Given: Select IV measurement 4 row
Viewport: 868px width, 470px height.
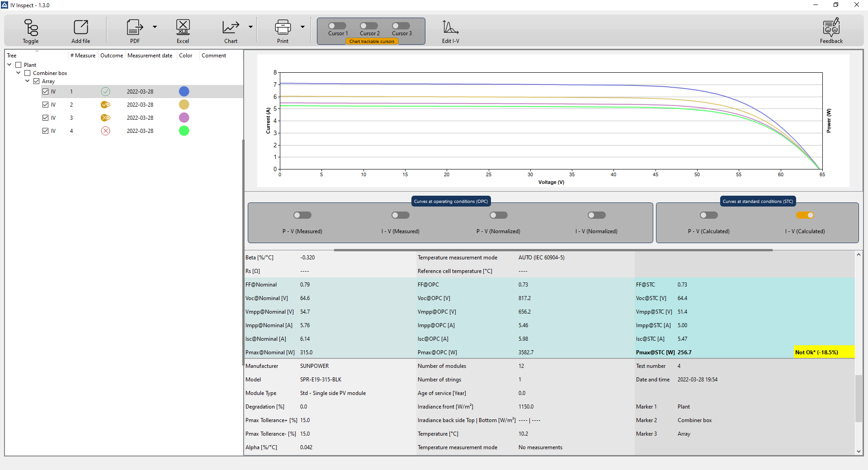Looking at the screenshot, I should [x=140, y=131].
